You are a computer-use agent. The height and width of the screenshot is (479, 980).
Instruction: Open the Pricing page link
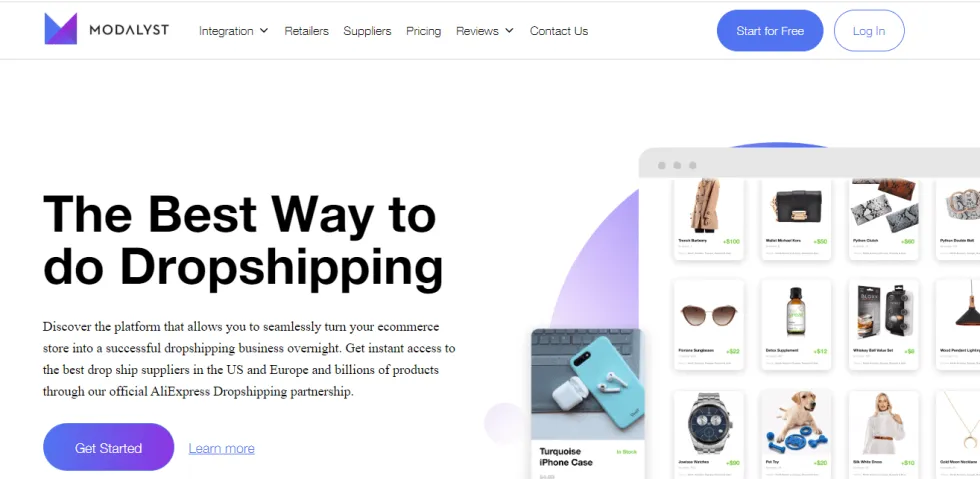[x=423, y=31]
